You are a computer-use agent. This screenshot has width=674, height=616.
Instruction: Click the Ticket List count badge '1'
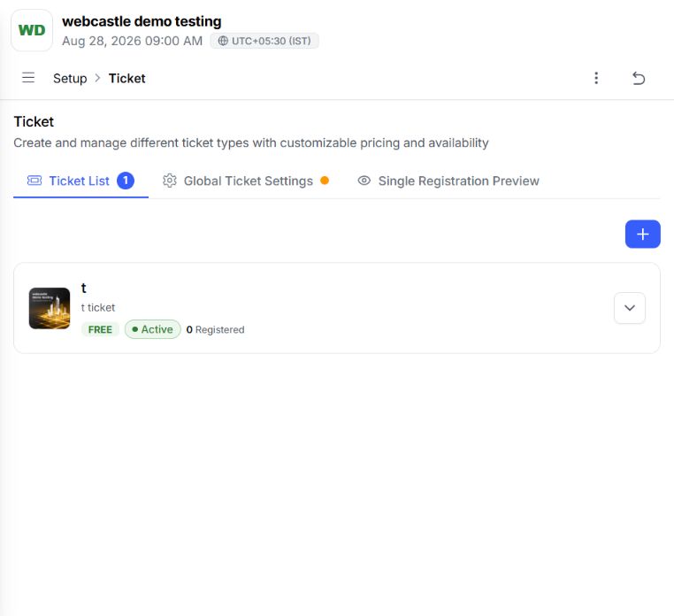coord(126,181)
